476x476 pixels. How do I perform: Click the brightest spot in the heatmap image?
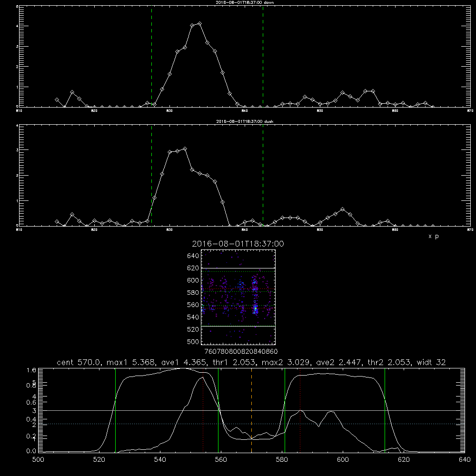(256, 308)
